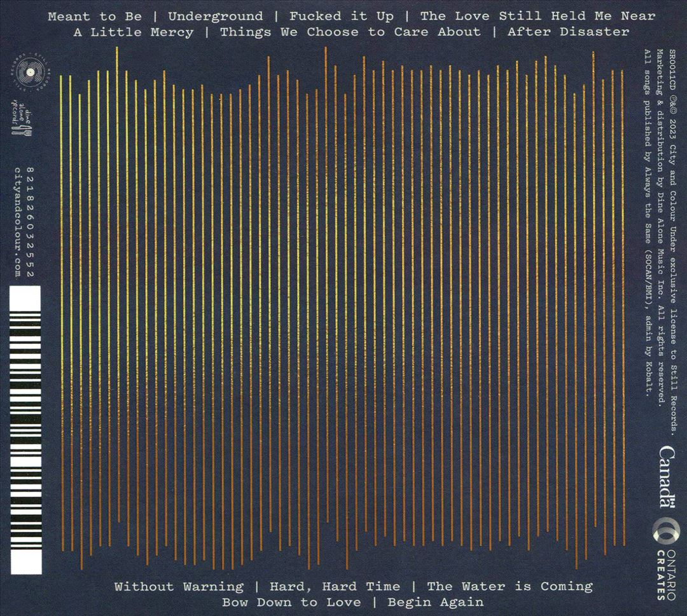The image size is (687, 616).
Task: Click the track title 'Hard, Hard Time'
Action: [x=335, y=587]
